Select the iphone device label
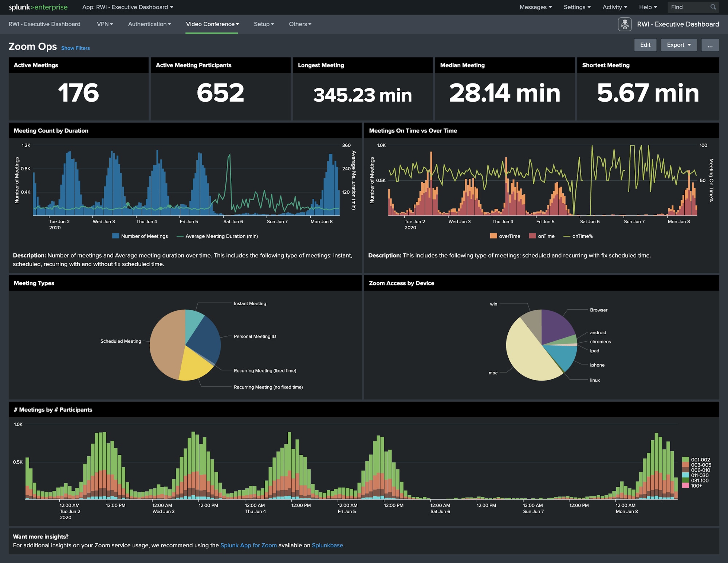The width and height of the screenshot is (728, 563). click(597, 365)
